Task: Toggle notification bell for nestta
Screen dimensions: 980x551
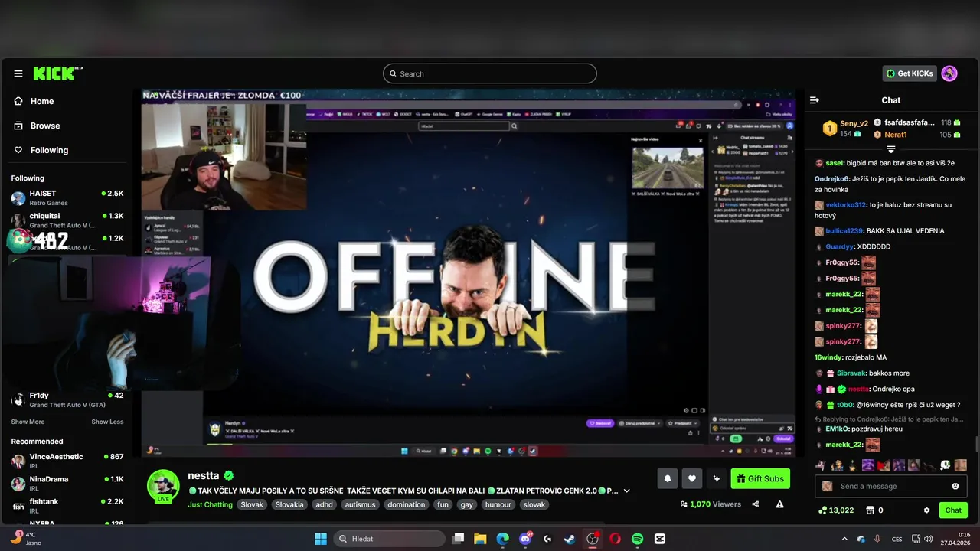Action: click(668, 479)
